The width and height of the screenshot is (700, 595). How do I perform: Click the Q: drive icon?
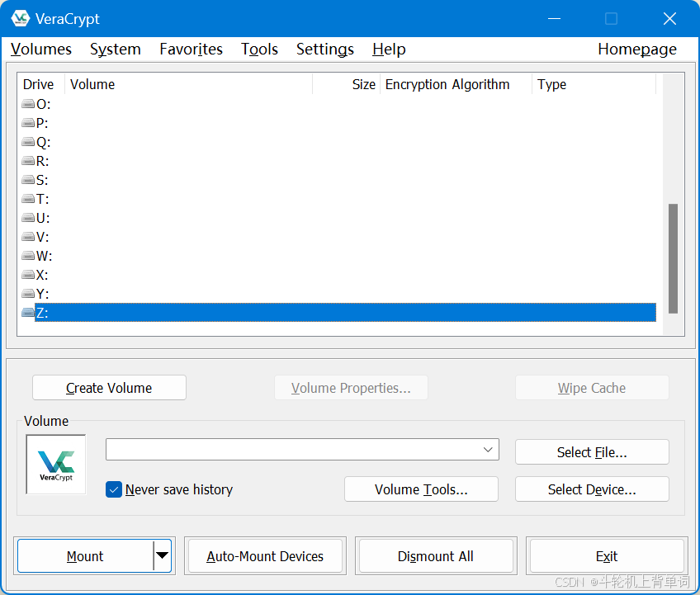click(x=28, y=142)
